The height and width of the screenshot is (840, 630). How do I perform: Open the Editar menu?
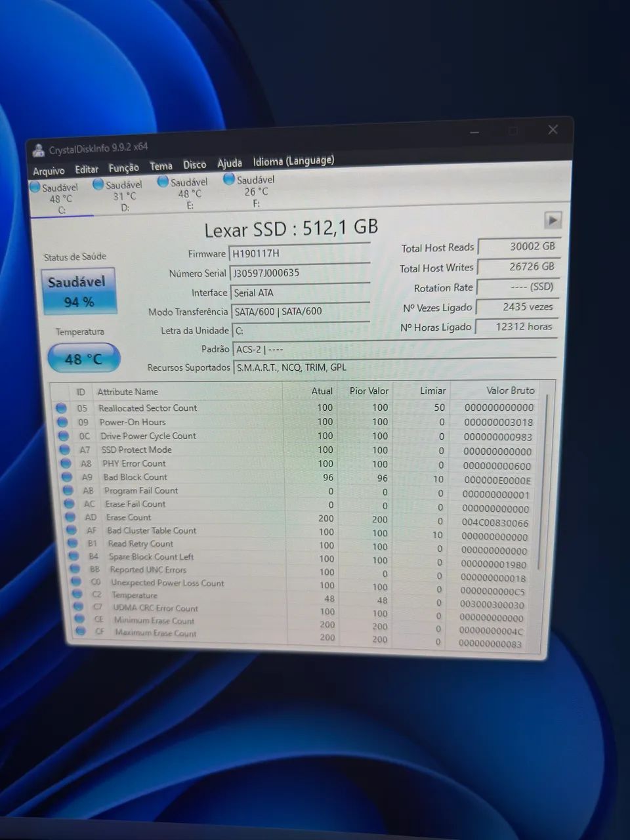pos(87,169)
